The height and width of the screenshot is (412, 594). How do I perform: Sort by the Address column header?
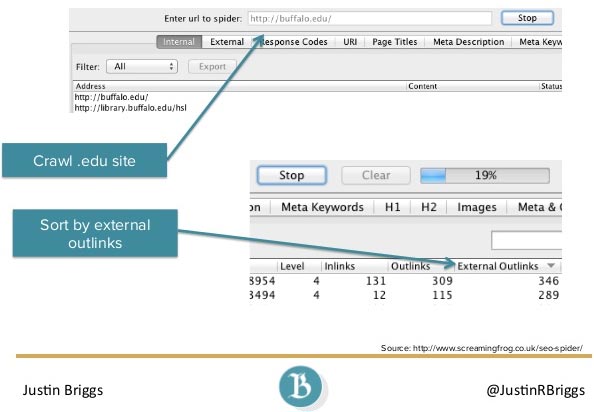coord(239,86)
